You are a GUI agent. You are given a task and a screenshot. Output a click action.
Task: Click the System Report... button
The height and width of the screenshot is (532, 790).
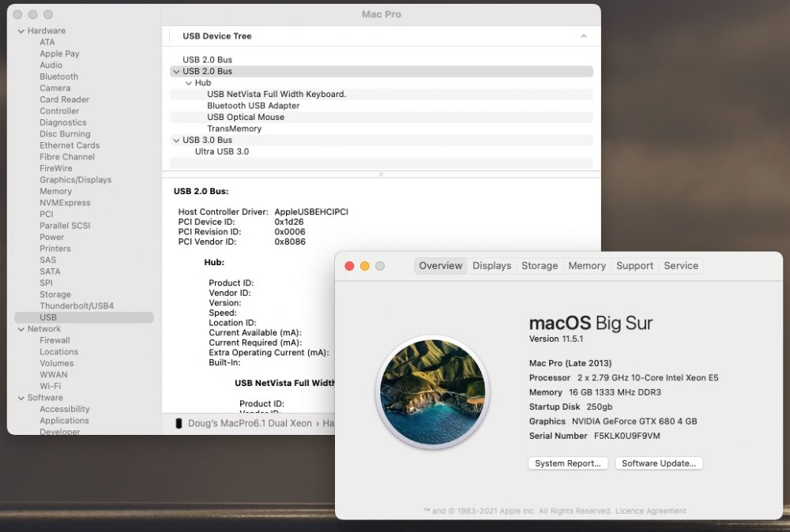[x=568, y=463]
